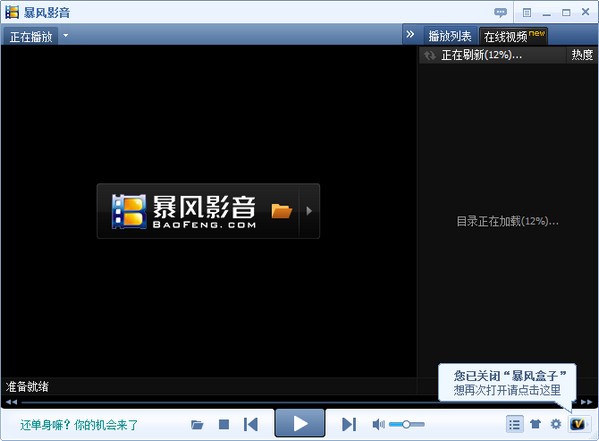Open 暴风盒子 with the yellow V icon
This screenshot has width=599, height=441.
coord(577,424)
